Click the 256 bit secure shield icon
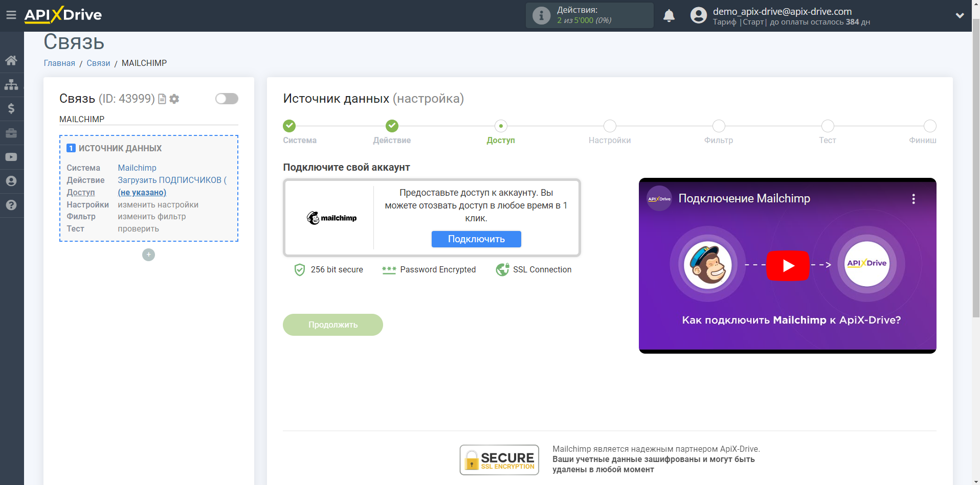The width and height of the screenshot is (980, 485). coord(300,270)
